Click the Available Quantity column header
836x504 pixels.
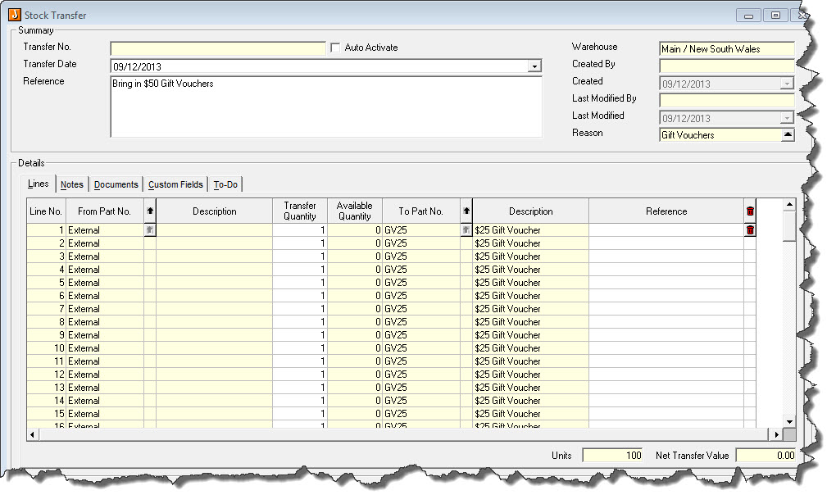coord(355,211)
